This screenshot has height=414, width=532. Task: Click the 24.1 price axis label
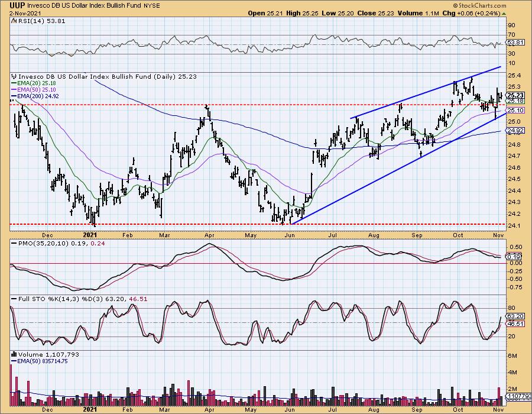coord(513,225)
